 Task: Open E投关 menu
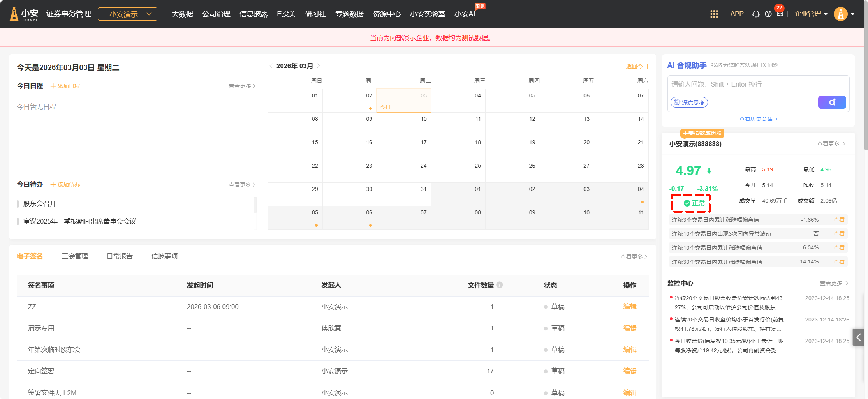tap(286, 14)
